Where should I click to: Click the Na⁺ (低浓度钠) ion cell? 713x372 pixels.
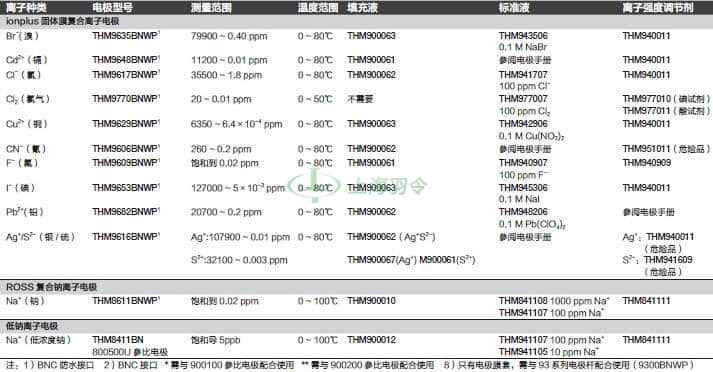point(38,340)
